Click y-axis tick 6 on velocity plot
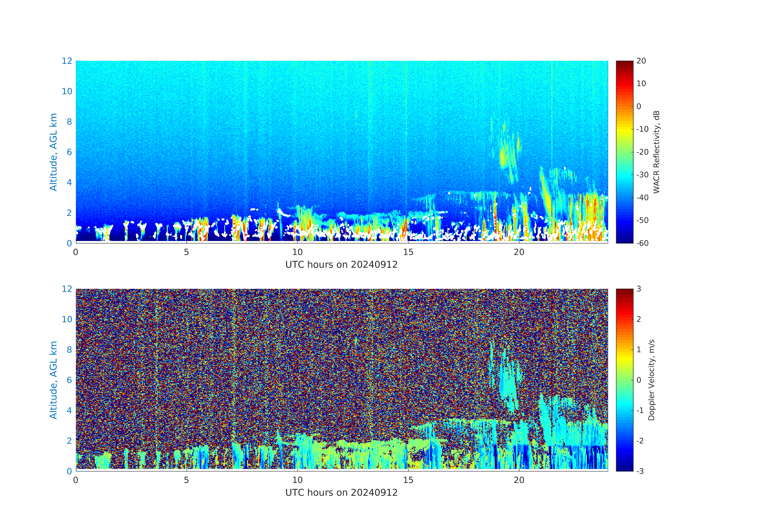Viewport: 775px width, 532px height. click(69, 380)
